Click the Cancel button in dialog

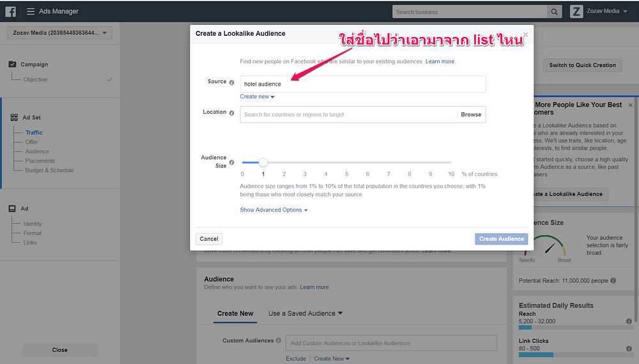[209, 239]
